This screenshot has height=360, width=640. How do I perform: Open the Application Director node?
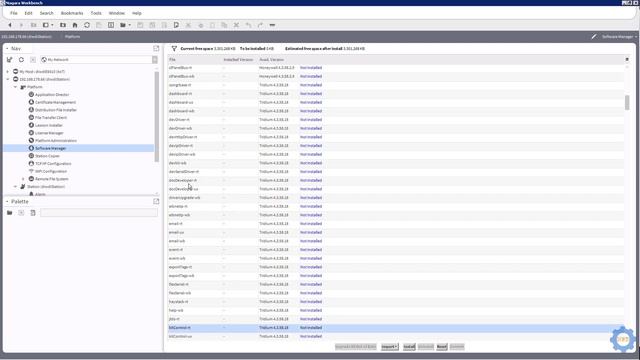pos(52,95)
